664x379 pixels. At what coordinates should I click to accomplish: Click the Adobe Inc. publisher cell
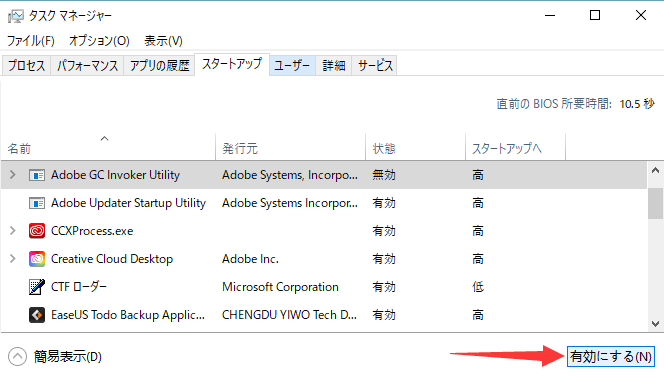[x=250, y=259]
